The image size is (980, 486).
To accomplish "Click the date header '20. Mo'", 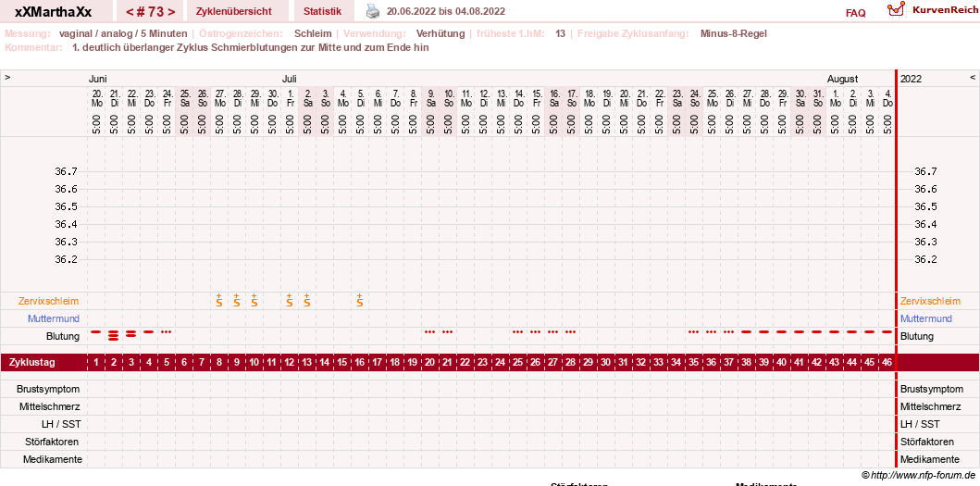I will [x=96, y=97].
